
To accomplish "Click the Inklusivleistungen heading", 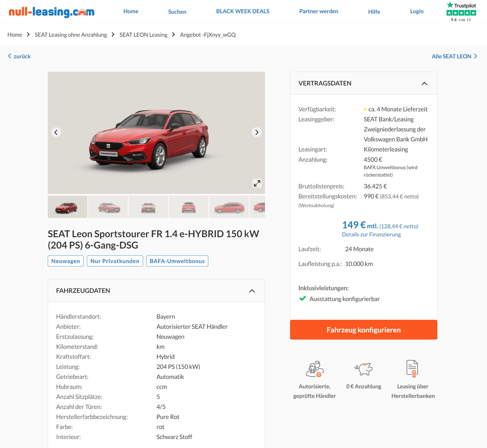I will 323,288.
